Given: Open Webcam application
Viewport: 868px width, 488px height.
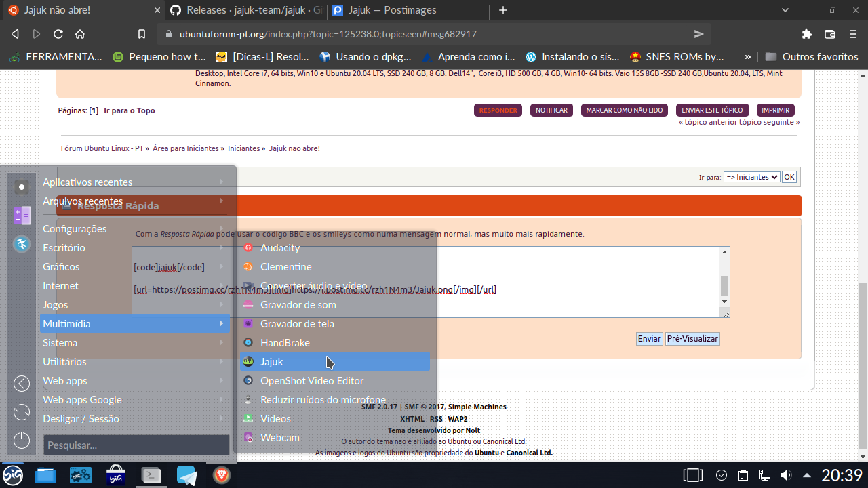Looking at the screenshot, I should 335,438.
